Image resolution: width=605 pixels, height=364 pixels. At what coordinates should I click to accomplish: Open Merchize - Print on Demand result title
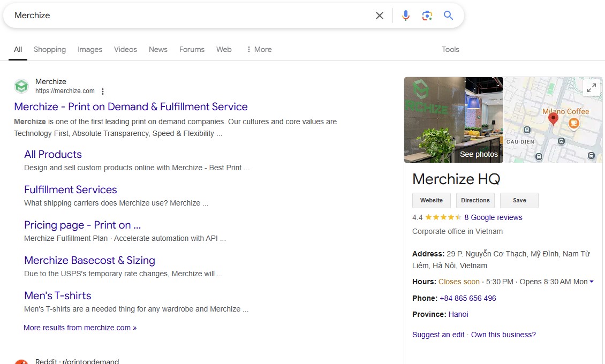point(131,107)
